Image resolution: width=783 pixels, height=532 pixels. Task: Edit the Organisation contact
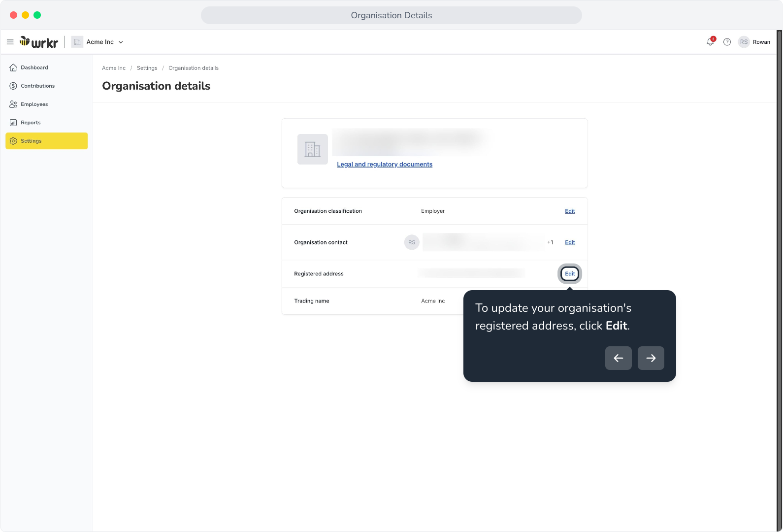(x=570, y=242)
